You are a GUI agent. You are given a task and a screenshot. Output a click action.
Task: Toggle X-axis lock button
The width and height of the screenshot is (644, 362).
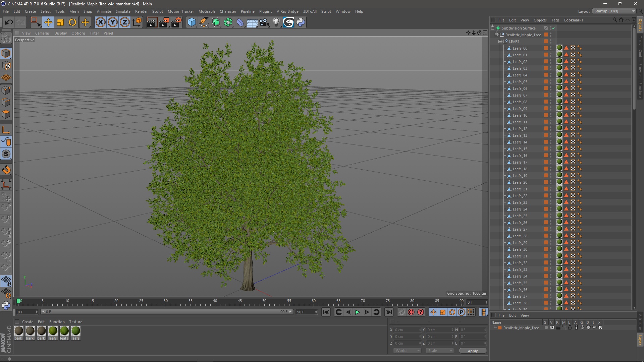tap(100, 22)
